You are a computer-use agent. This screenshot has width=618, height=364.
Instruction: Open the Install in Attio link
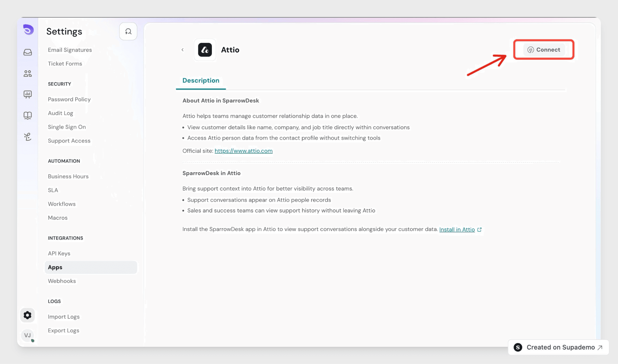coord(457,229)
